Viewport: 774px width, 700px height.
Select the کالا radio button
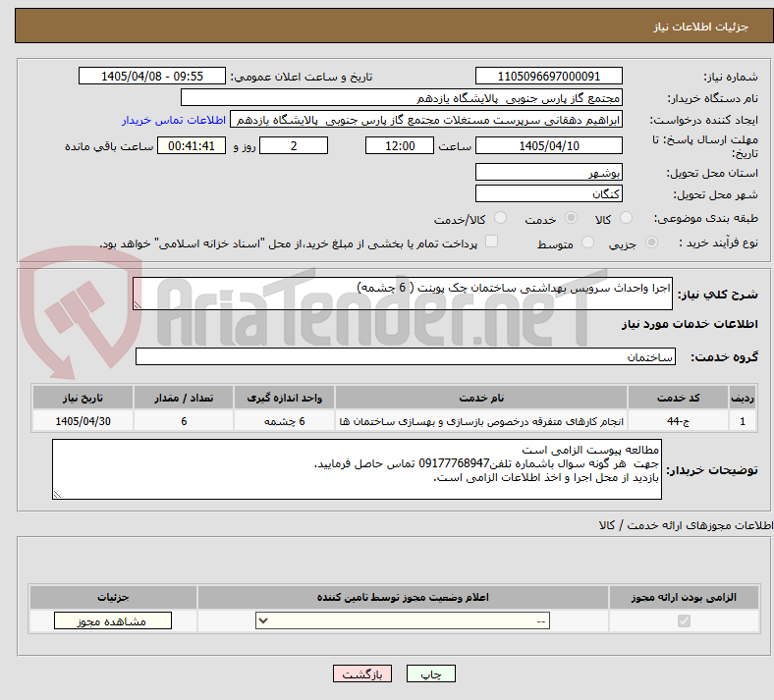point(626,218)
